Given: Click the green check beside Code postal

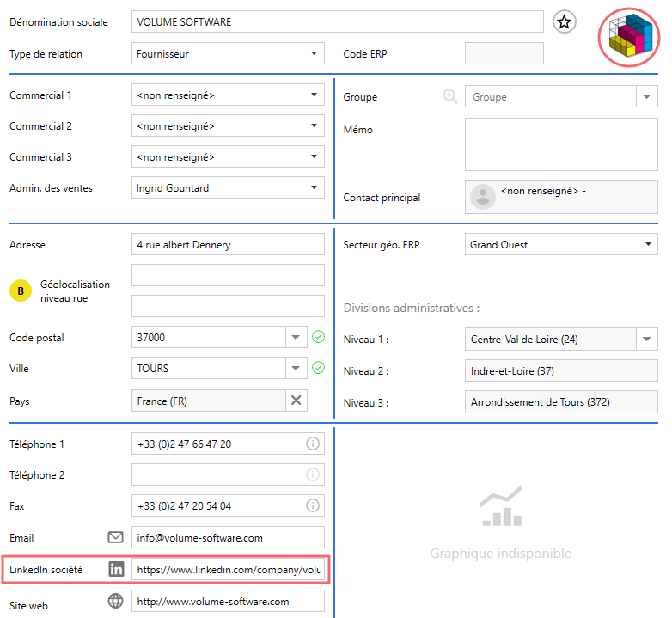Looking at the screenshot, I should pos(319,337).
